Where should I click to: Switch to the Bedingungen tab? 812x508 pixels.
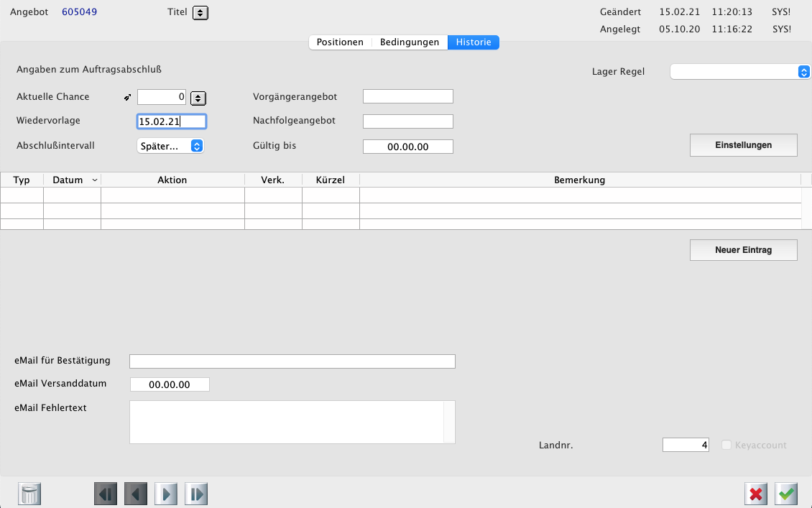(410, 42)
